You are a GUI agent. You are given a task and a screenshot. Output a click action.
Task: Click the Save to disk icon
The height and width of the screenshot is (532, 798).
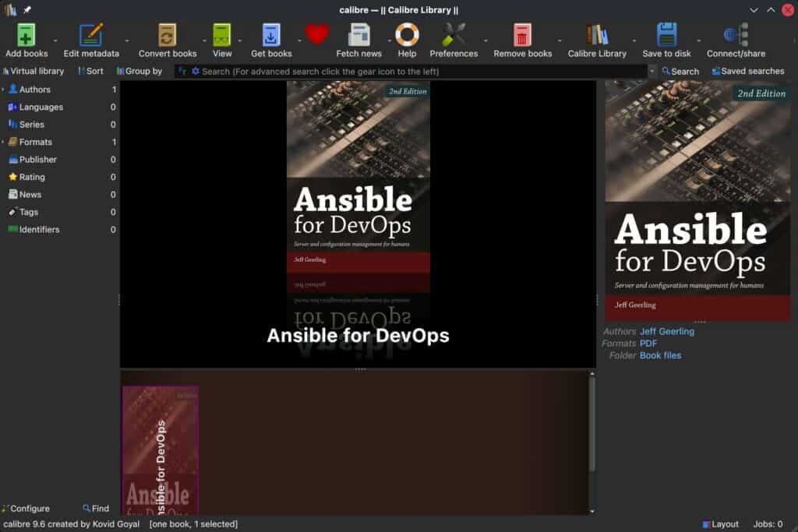tap(666, 35)
